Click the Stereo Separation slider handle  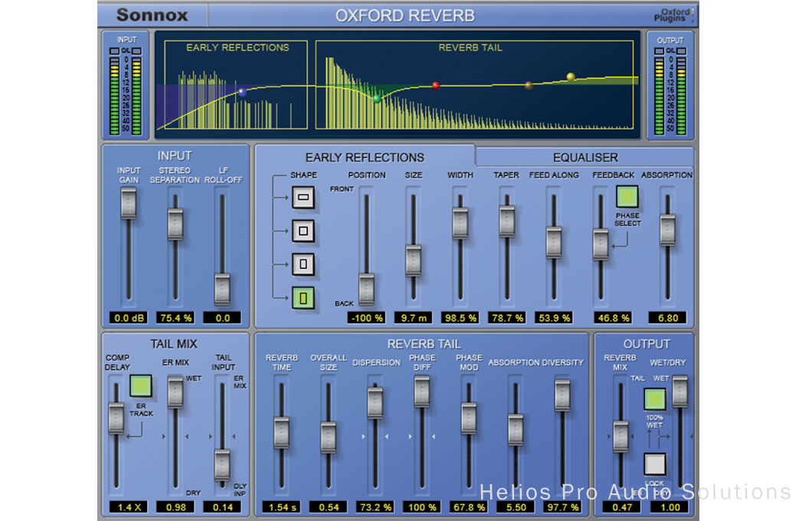[x=175, y=224]
